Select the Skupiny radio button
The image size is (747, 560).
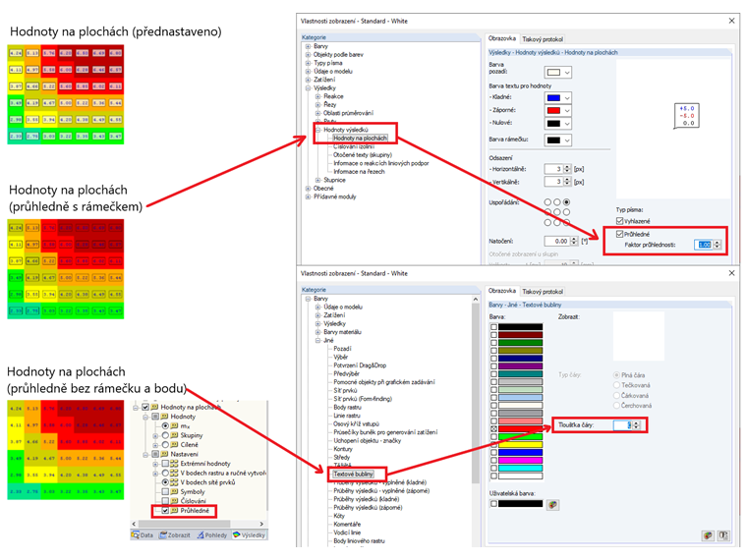(x=165, y=435)
